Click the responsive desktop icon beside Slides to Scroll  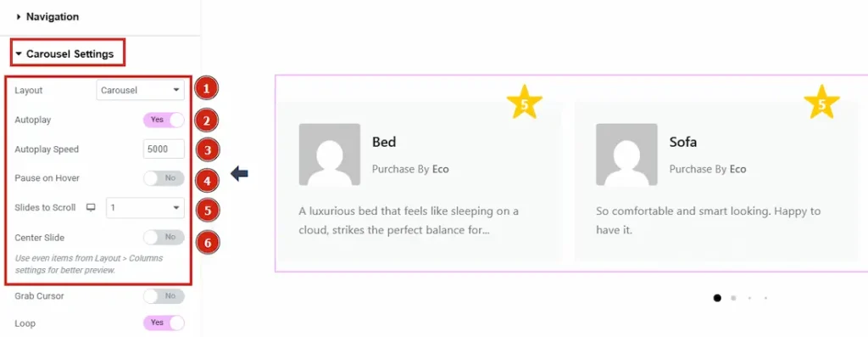coord(91,208)
